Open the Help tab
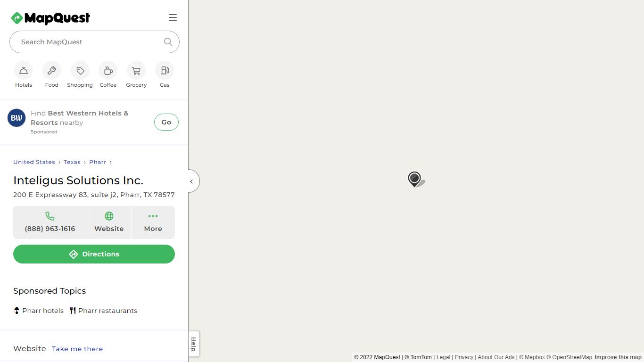The image size is (644, 362). point(193,344)
